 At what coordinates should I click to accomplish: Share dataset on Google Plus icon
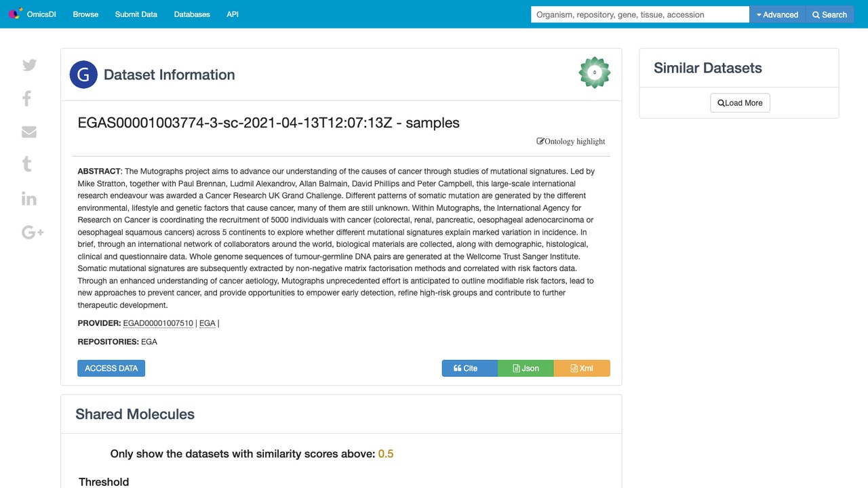(x=33, y=232)
